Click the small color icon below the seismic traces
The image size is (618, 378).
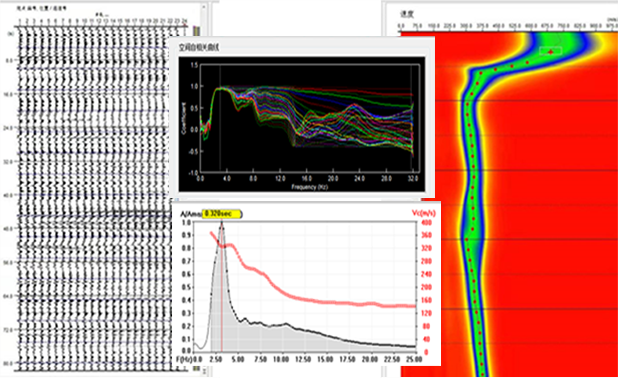(196, 369)
